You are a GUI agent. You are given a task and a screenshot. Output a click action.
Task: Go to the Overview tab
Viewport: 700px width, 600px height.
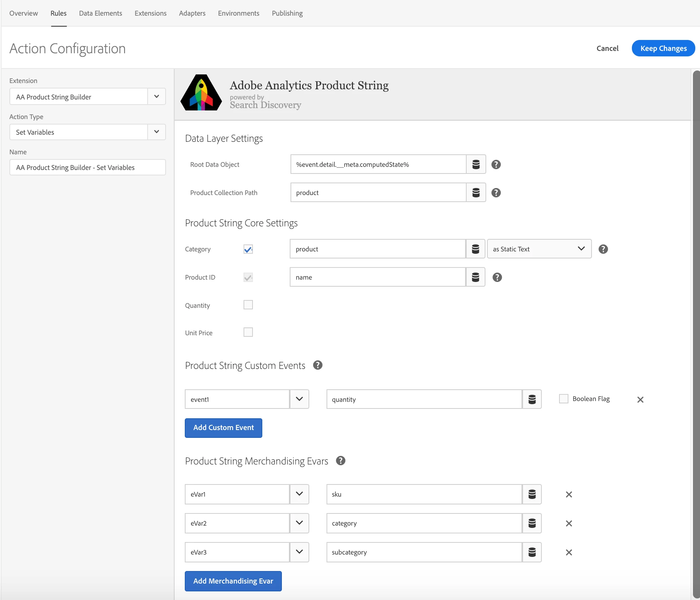tap(23, 13)
